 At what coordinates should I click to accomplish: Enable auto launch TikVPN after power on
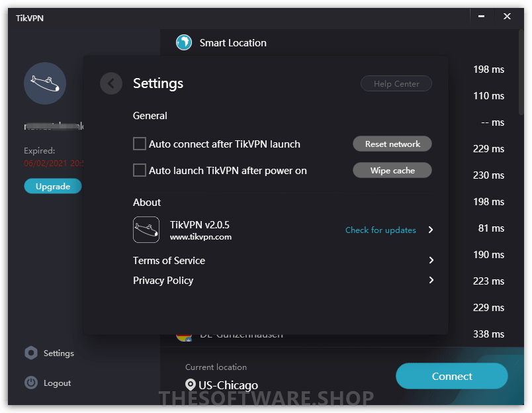[139, 170]
